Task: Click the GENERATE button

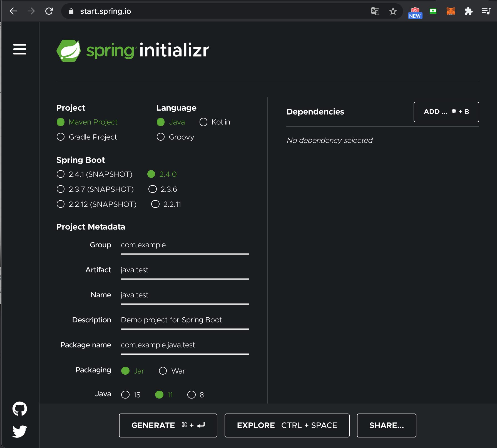Action: [x=168, y=425]
